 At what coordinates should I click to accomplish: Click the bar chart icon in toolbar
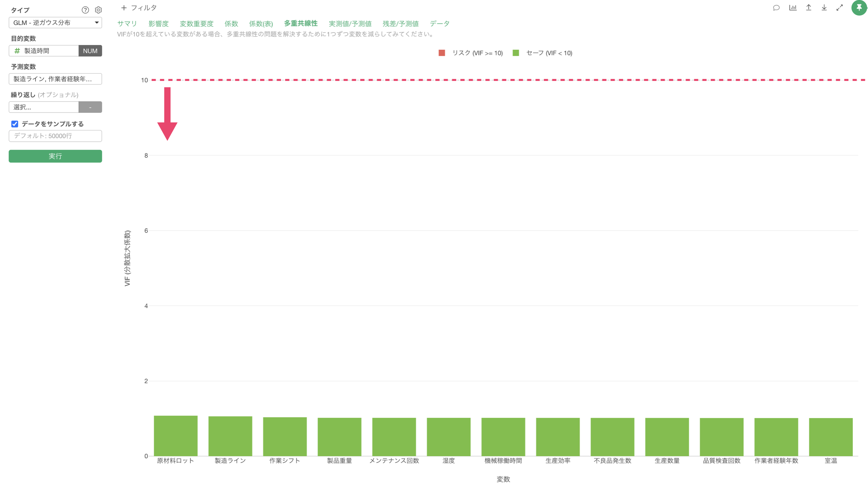pos(793,8)
